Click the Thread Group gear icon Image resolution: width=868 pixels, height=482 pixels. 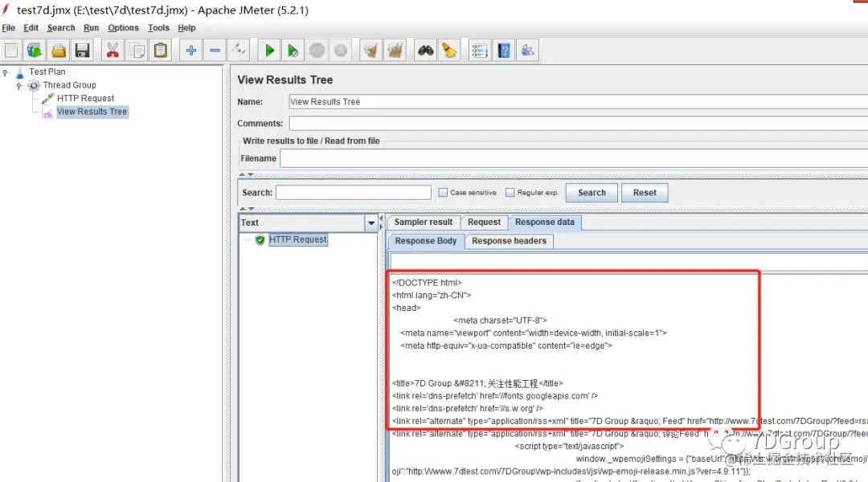(34, 85)
